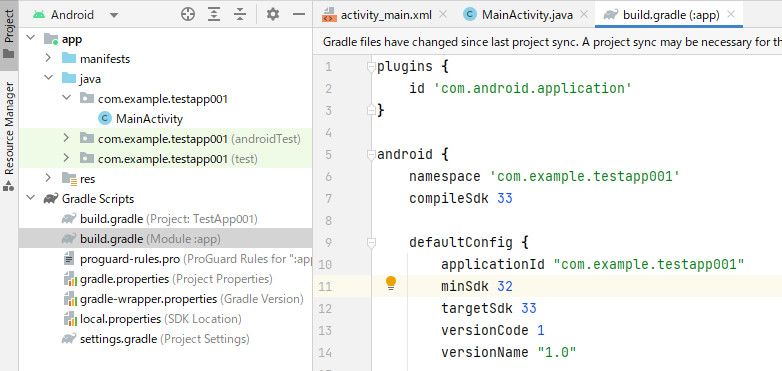The image size is (782, 371).
Task: Close the build.gradle (:app) tab
Action: point(731,14)
